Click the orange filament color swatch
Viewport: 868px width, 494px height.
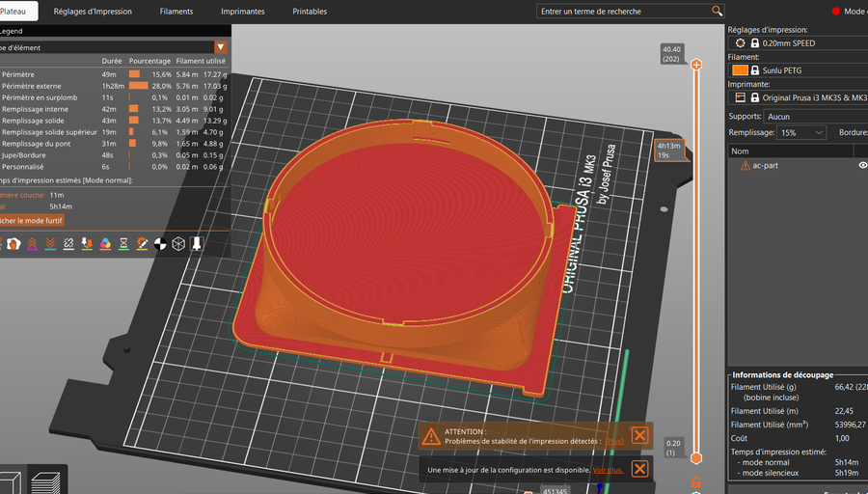(x=740, y=70)
